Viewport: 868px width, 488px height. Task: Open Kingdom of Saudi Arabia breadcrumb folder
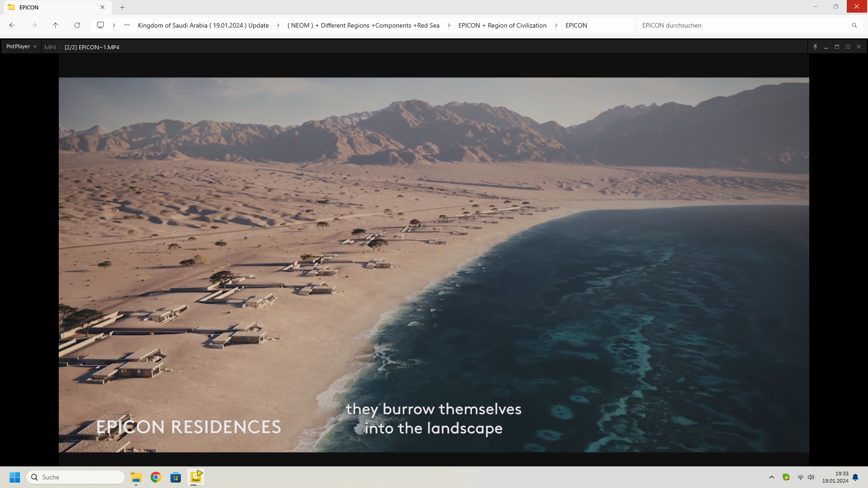pos(203,25)
